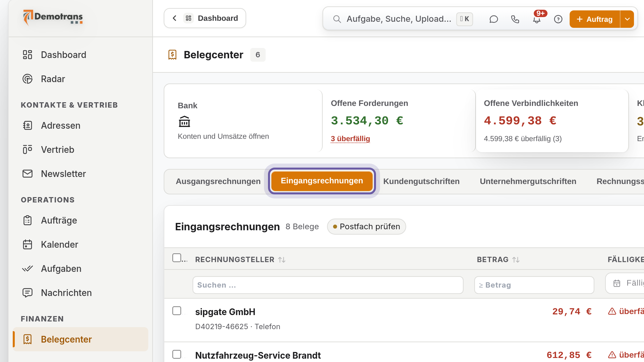Select the Eingangsrechnungen tab

[322, 181]
